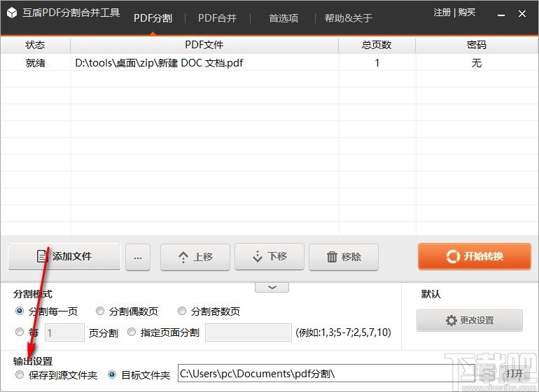Click the 总页数 column header
Viewport: 539px width, 392px height.
pyautogui.click(x=377, y=45)
